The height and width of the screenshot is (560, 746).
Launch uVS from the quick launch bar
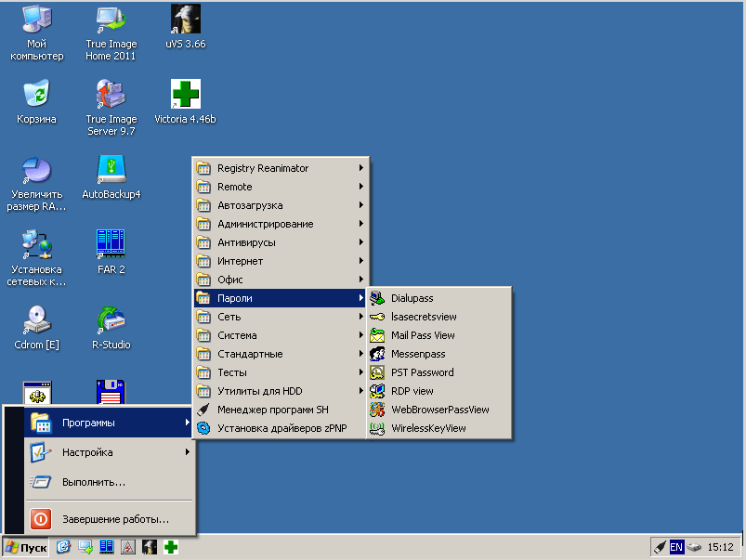coord(150,547)
